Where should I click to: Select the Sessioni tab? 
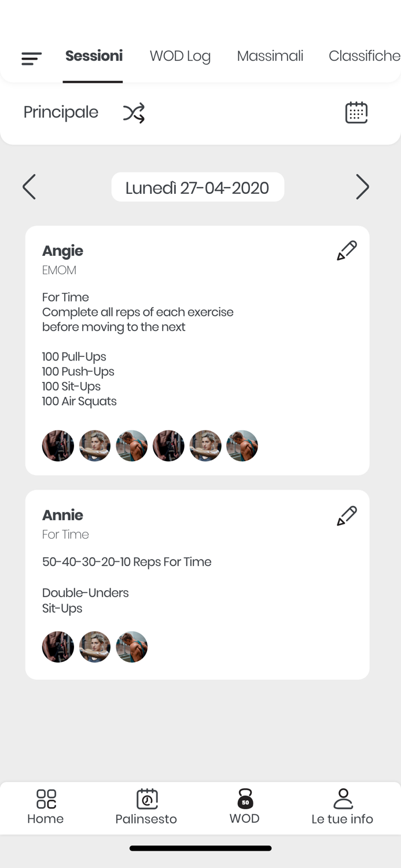pyautogui.click(x=93, y=56)
